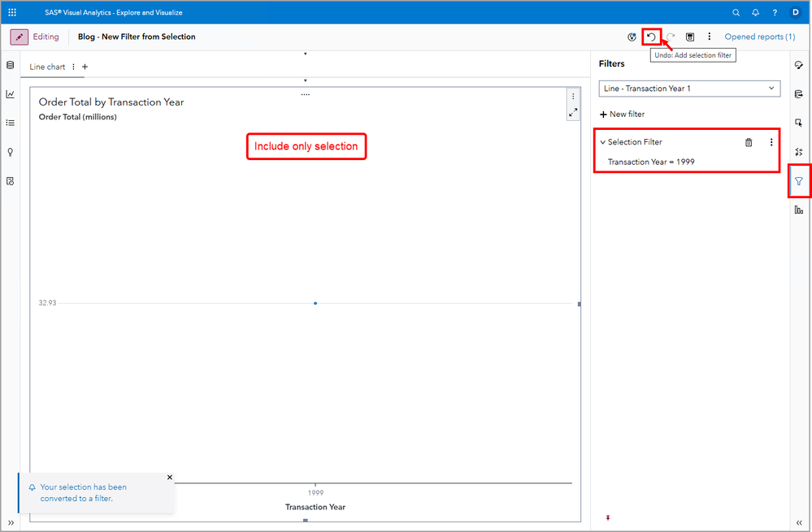Click the 1999 data point on chart

(315, 303)
